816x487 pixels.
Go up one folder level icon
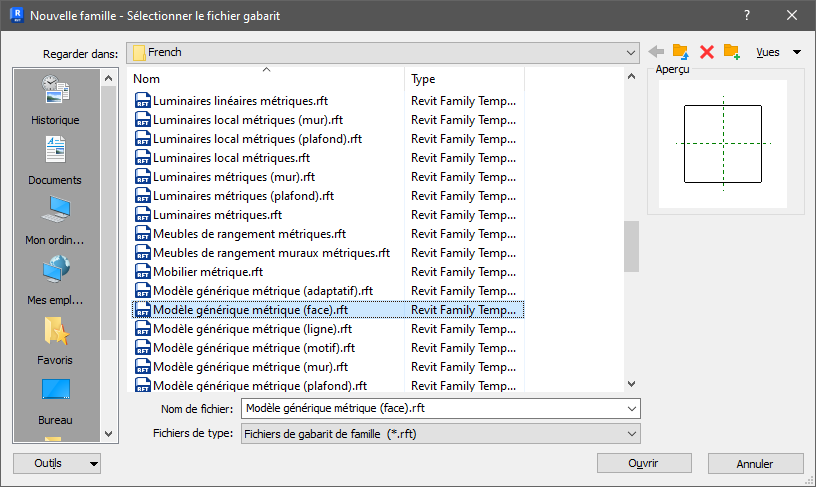pos(681,52)
